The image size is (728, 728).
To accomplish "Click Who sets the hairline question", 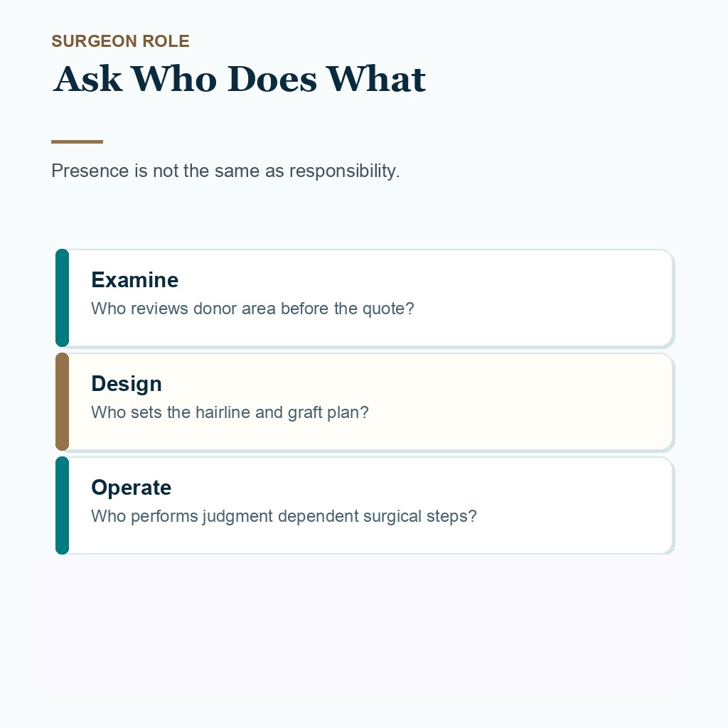I will click(x=230, y=413).
